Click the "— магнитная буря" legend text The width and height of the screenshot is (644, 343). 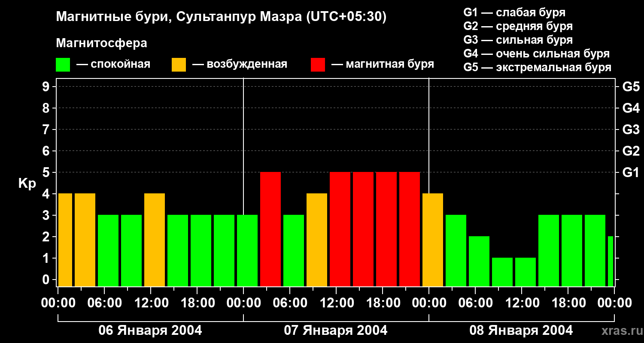coord(383,65)
